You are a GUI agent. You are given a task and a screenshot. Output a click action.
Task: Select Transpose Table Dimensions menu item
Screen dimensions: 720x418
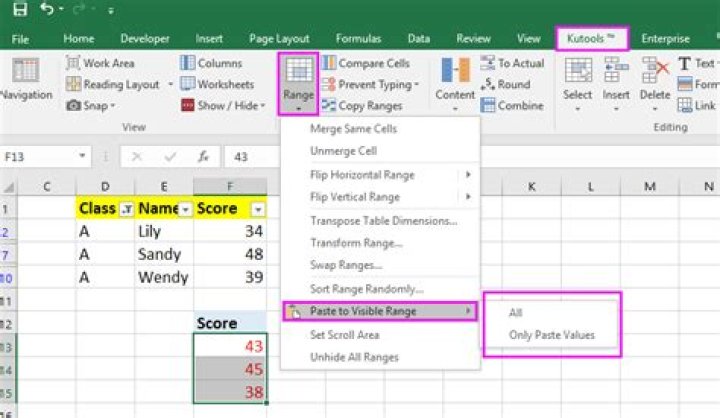pos(383,220)
